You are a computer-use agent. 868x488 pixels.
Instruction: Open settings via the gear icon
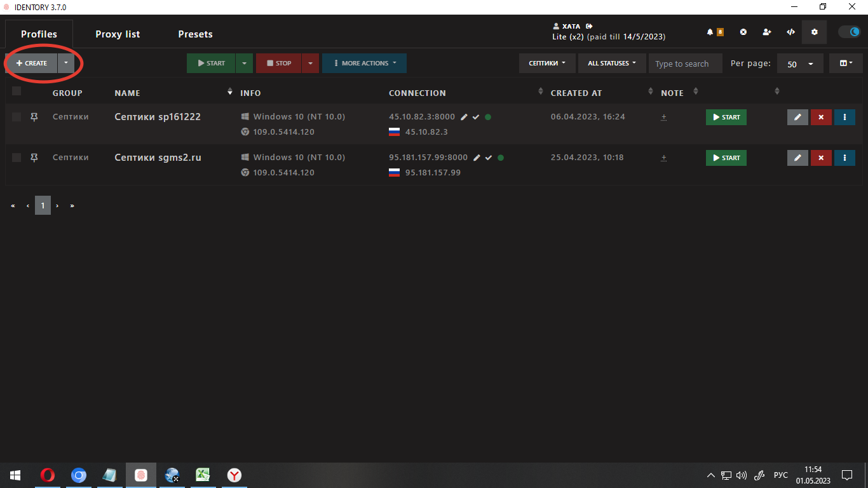815,32
